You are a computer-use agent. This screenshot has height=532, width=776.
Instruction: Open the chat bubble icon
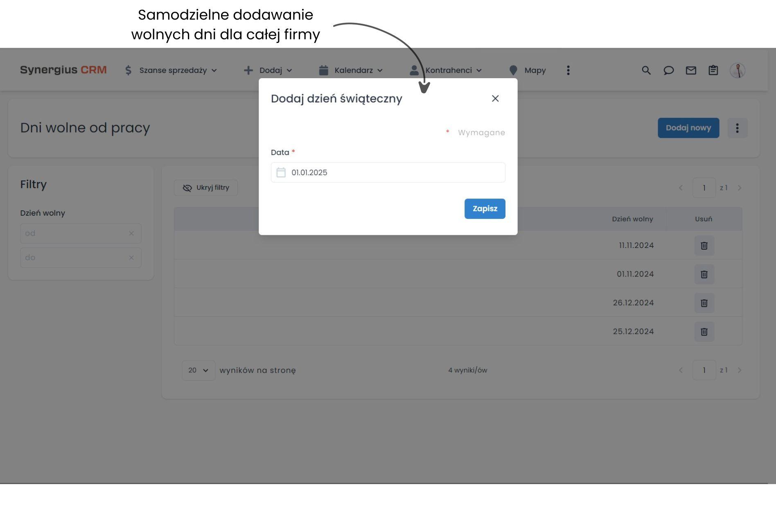pos(668,70)
